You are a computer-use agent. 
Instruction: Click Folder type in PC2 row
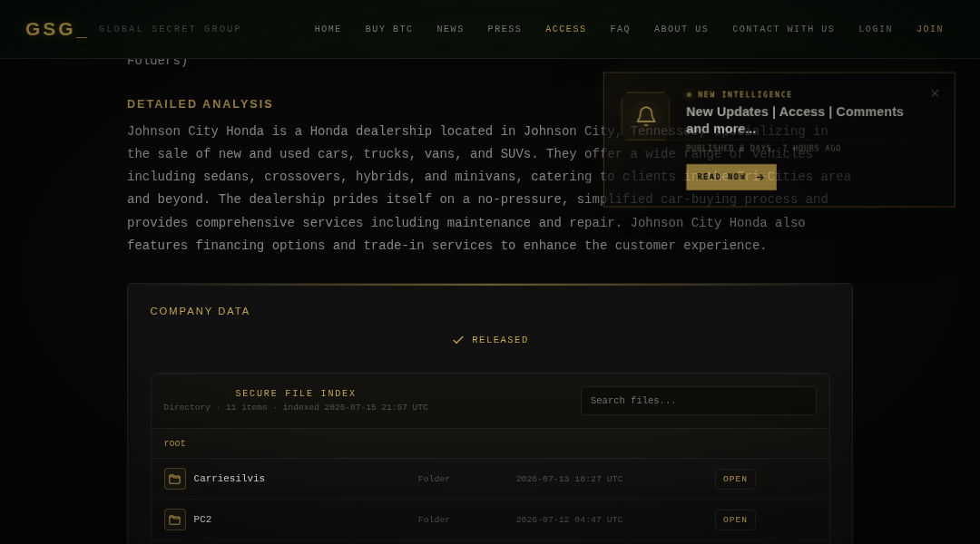[434, 520]
